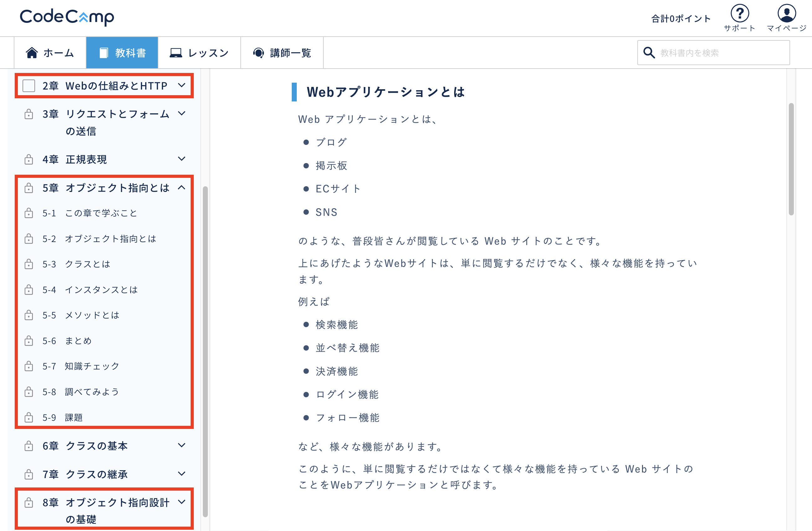Click the ログイン機能 bullet text
This screenshot has width=812, height=531.
click(x=347, y=394)
